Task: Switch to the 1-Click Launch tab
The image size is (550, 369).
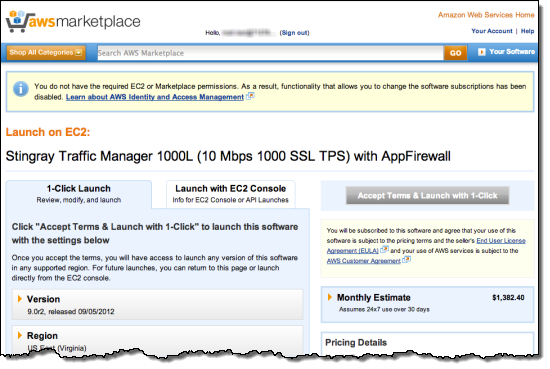Action: (79, 194)
